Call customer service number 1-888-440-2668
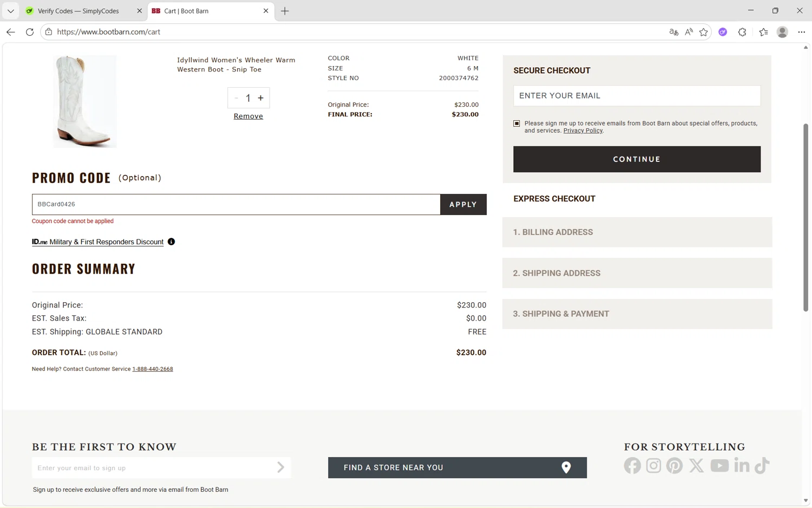Viewport: 812px width, 508px height. tap(153, 369)
